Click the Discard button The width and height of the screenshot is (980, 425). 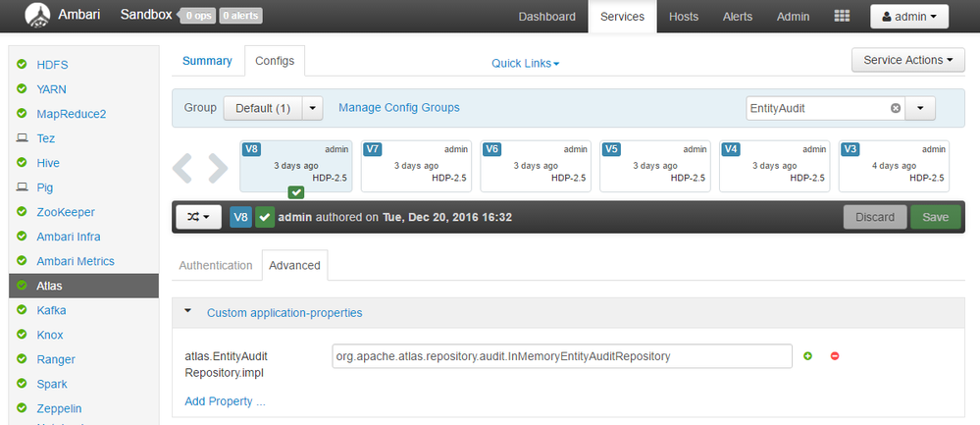coord(875,217)
